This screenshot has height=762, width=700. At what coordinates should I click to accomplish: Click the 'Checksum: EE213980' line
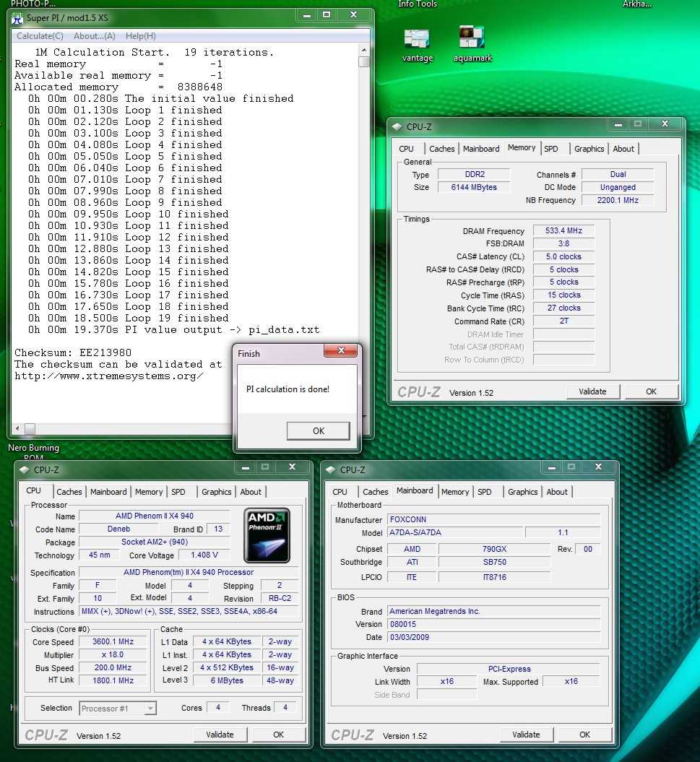73,352
